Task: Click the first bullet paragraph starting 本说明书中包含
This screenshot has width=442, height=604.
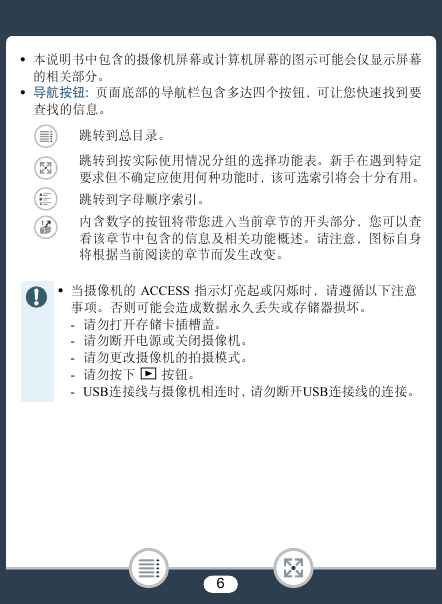Action: pos(227,68)
